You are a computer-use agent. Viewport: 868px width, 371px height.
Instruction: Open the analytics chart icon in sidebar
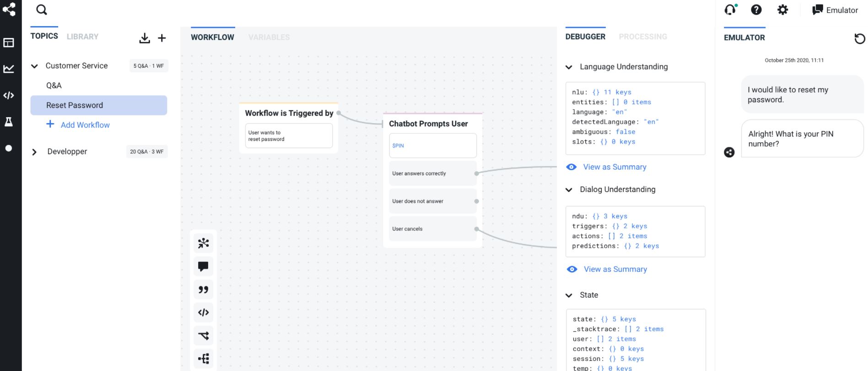click(x=9, y=69)
